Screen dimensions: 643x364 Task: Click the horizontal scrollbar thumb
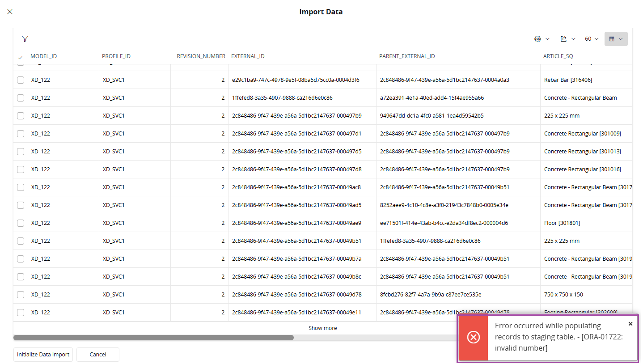click(153, 338)
